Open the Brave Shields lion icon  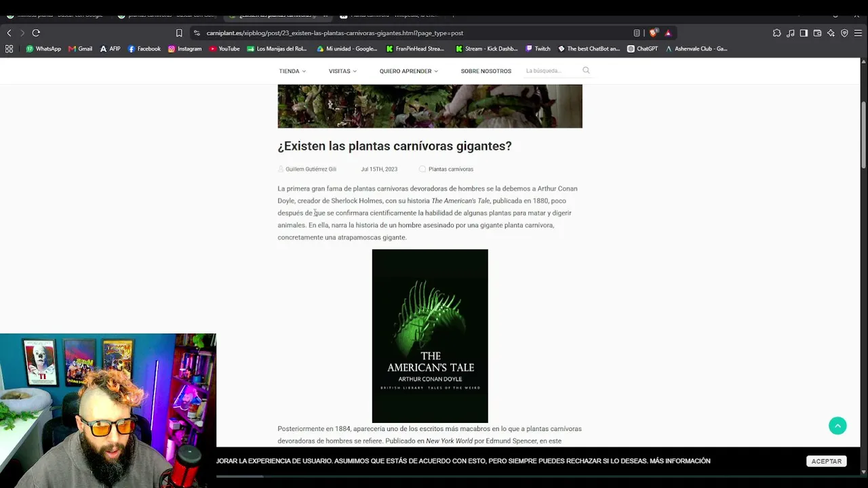coord(653,33)
